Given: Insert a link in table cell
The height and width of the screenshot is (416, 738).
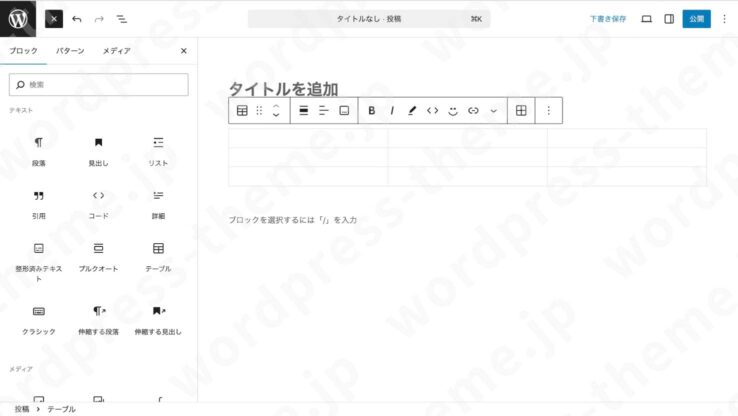Looking at the screenshot, I should (473, 111).
